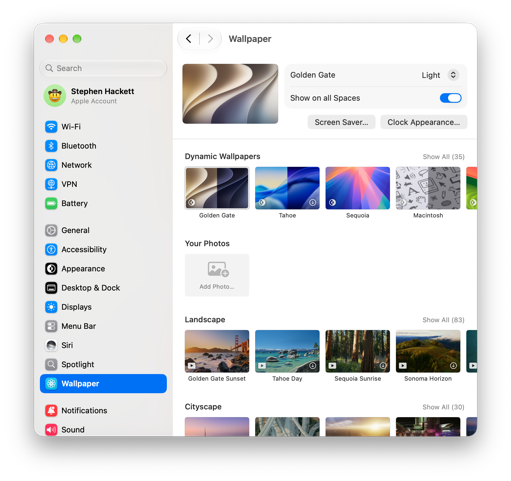511x481 pixels.
Task: Select the Sequoia dynamic wallpaper
Action: coord(358,188)
